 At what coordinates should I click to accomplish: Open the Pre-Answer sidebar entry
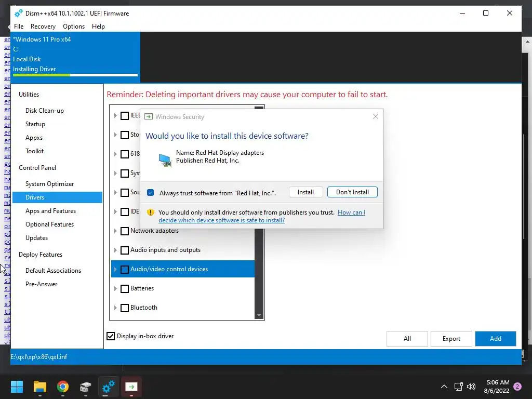(x=42, y=284)
